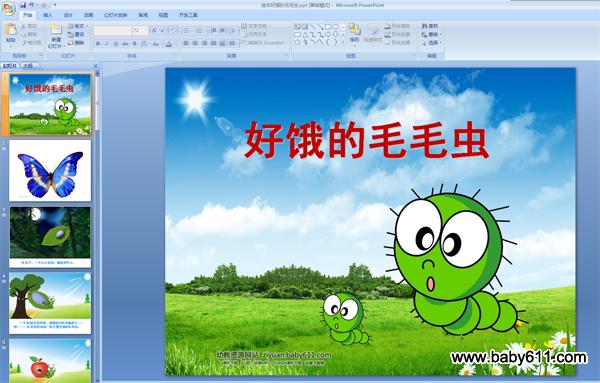This screenshot has height=383, width=600.
Task: Click the Undo arrow in the quick access toolbar
Action: point(32,5)
